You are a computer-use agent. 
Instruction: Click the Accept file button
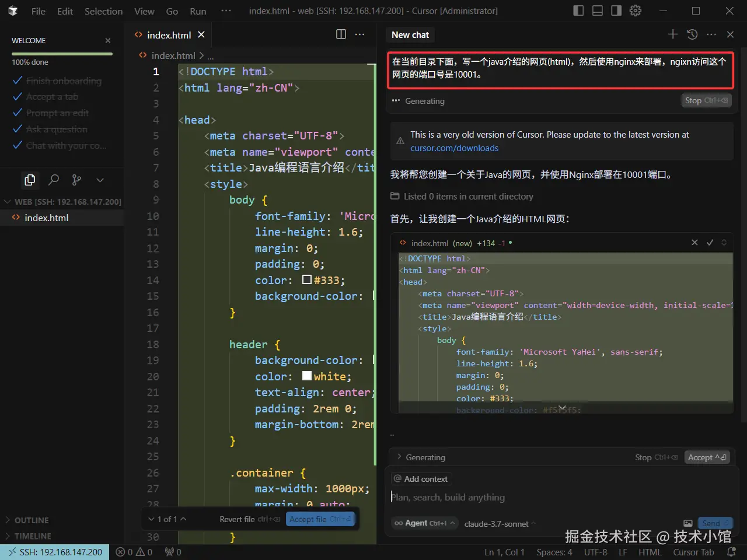click(320, 519)
